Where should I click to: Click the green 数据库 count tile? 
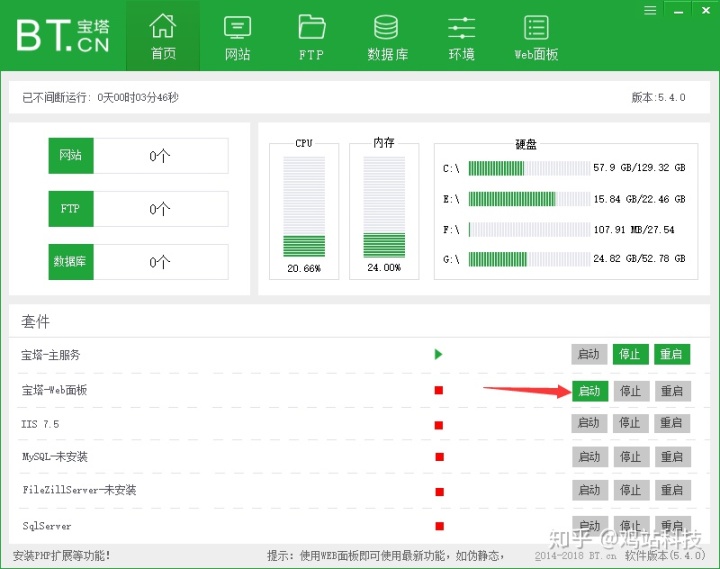pos(71,262)
